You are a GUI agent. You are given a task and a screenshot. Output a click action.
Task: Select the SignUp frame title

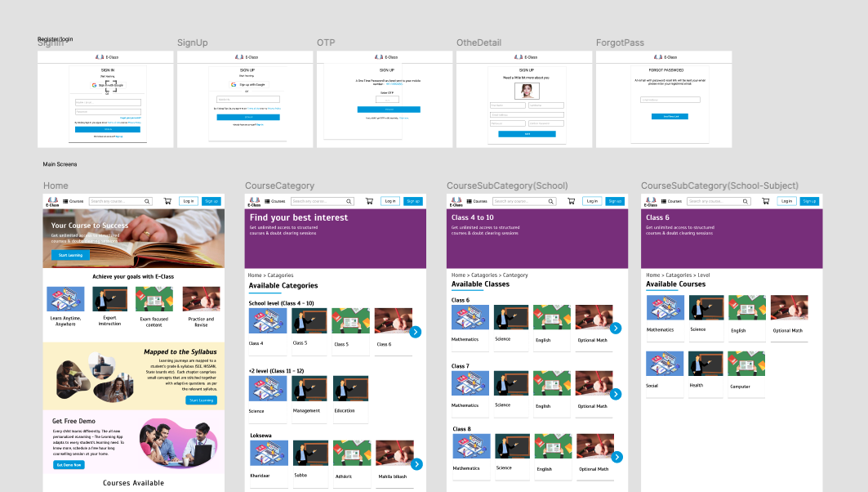click(193, 42)
